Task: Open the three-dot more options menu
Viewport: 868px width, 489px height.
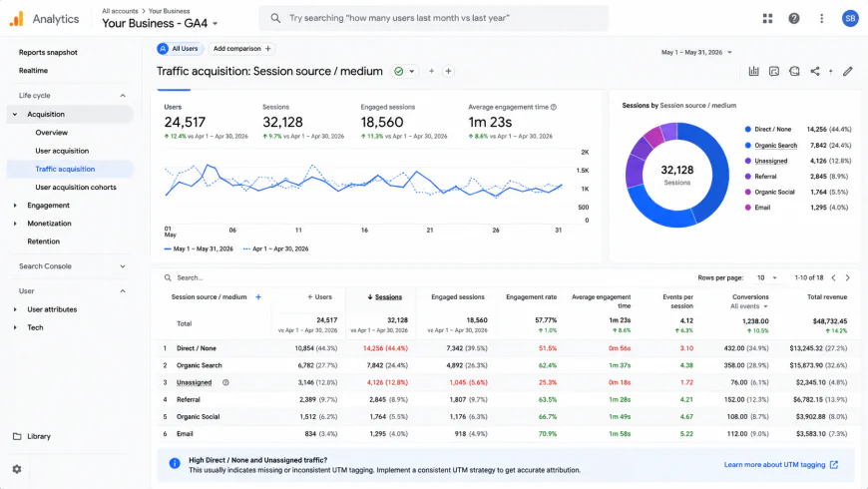Action: point(821,18)
